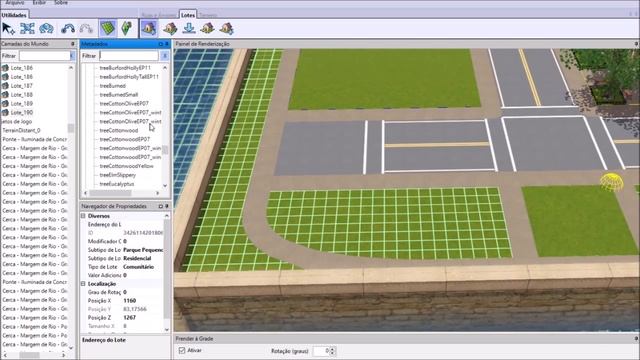Image resolution: width=640 pixels, height=360 pixels.
Task: Switch to the Terreno tab
Action: (208, 15)
